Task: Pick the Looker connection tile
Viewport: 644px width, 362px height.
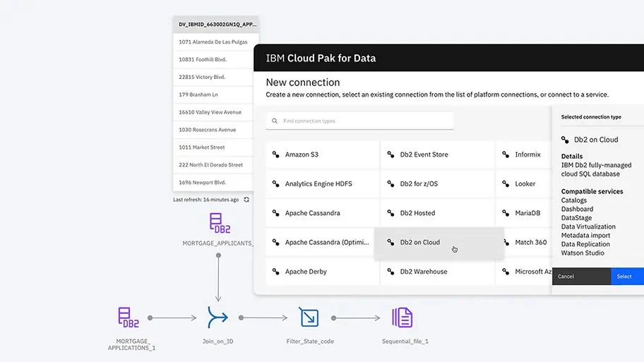Action: click(x=524, y=184)
